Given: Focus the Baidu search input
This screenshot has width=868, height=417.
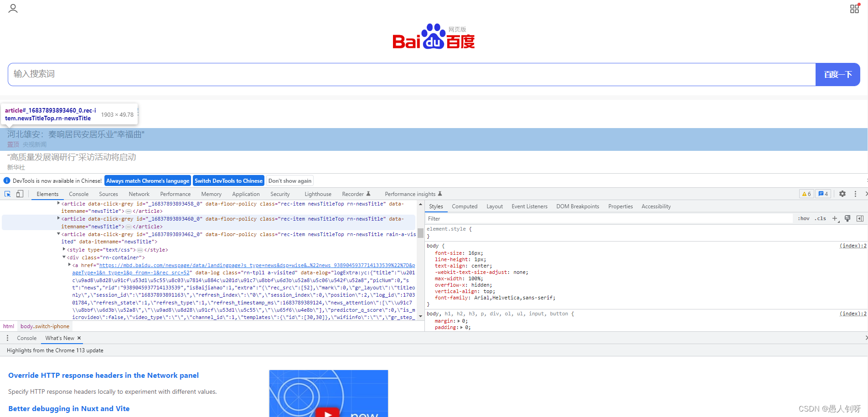Looking at the screenshot, I should [412, 74].
